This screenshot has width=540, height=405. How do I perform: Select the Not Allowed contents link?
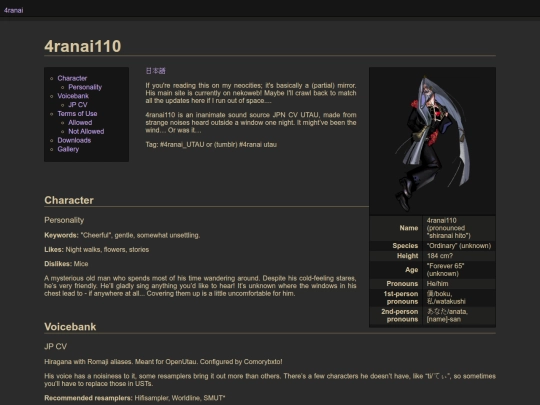click(x=86, y=132)
